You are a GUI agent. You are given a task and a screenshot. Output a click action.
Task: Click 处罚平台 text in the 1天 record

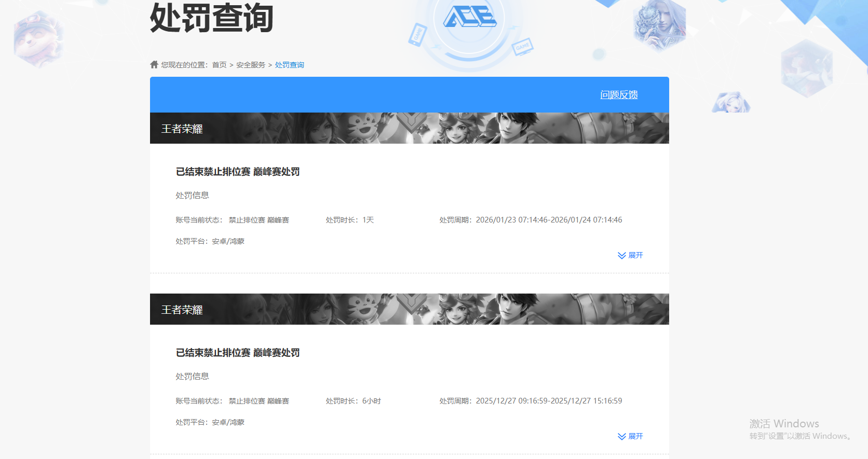tap(210, 241)
